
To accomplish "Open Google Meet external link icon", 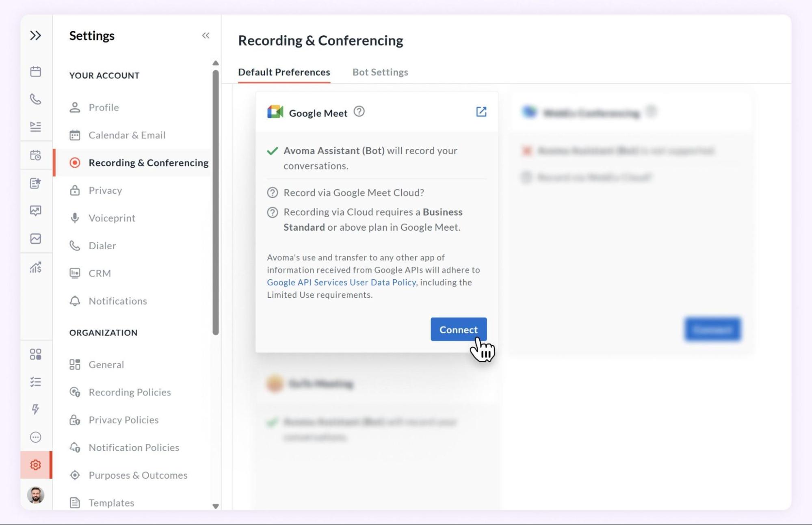I will pos(481,112).
